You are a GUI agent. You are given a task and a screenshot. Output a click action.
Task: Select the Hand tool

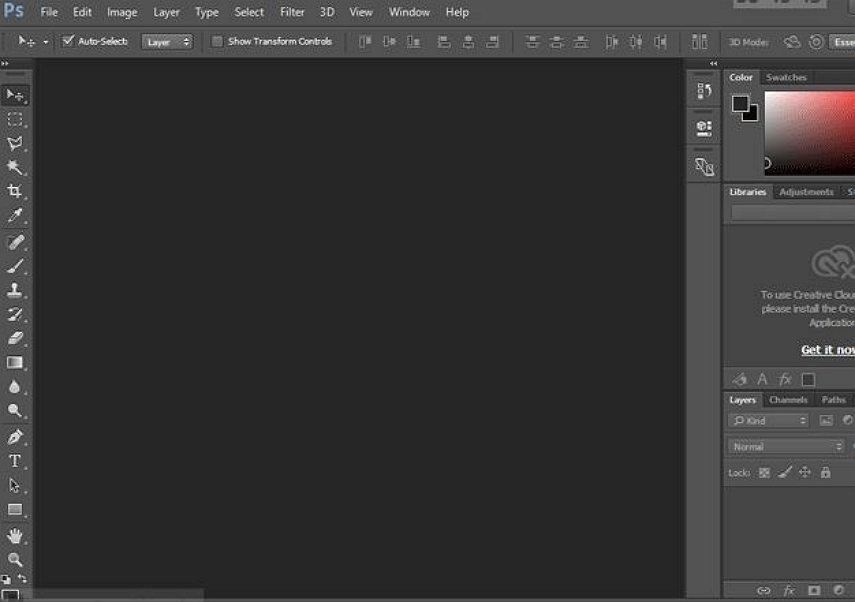(15, 535)
